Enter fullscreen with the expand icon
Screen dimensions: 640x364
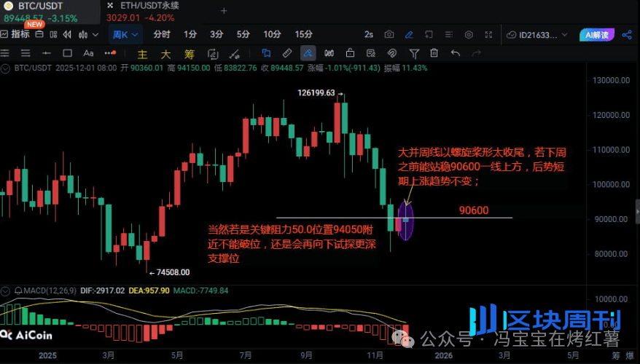pos(488,35)
